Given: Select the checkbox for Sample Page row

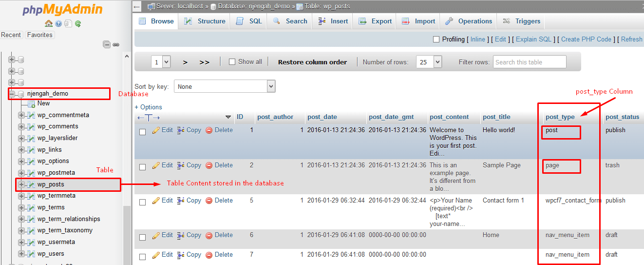Looking at the screenshot, I should pyautogui.click(x=143, y=167).
